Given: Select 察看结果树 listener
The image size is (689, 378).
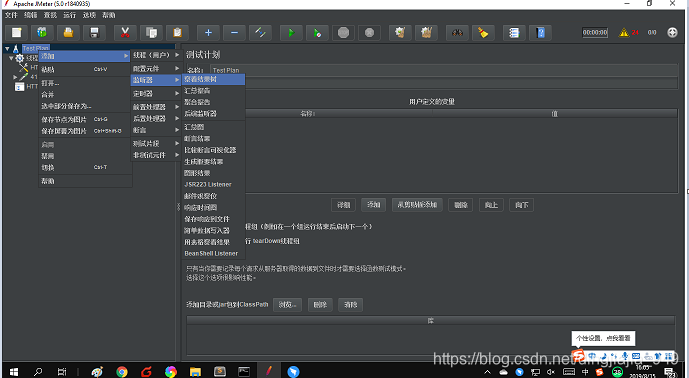Looking at the screenshot, I should click(213, 79).
